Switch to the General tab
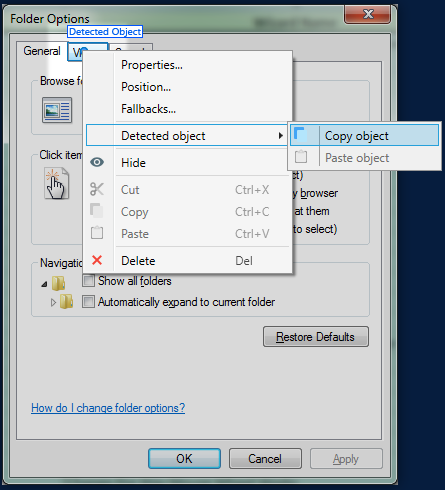 point(42,51)
